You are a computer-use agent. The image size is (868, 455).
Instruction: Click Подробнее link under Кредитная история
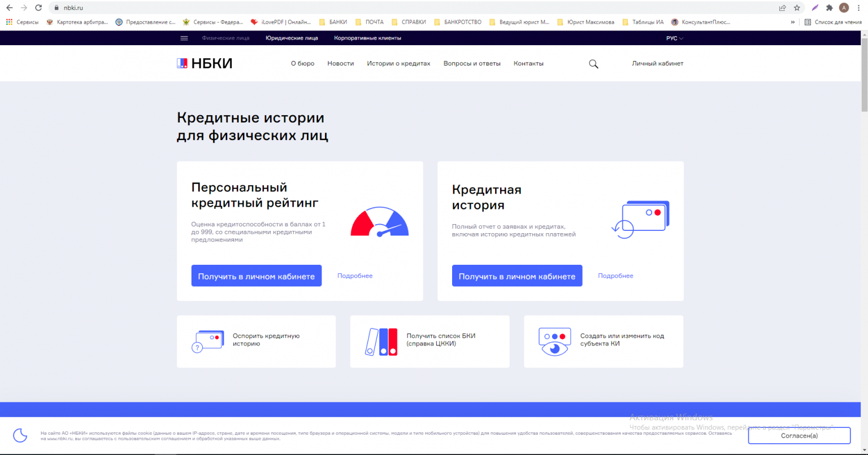[615, 276]
